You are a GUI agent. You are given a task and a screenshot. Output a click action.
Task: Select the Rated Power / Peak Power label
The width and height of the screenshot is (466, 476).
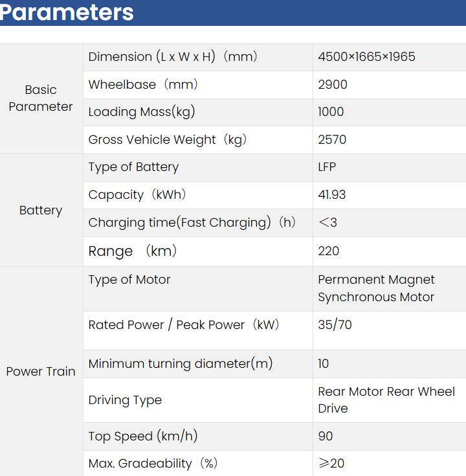[x=183, y=325]
